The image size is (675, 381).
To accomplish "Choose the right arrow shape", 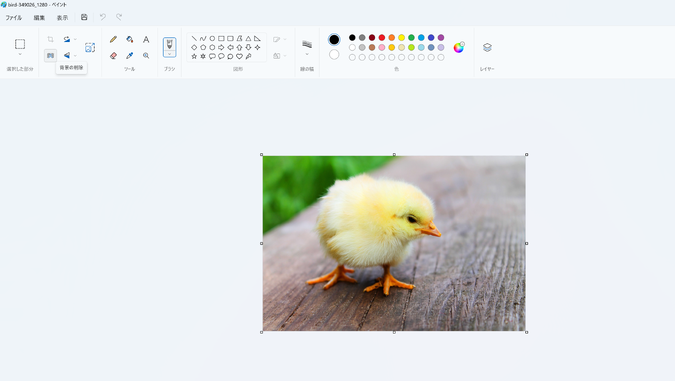I will [x=221, y=47].
